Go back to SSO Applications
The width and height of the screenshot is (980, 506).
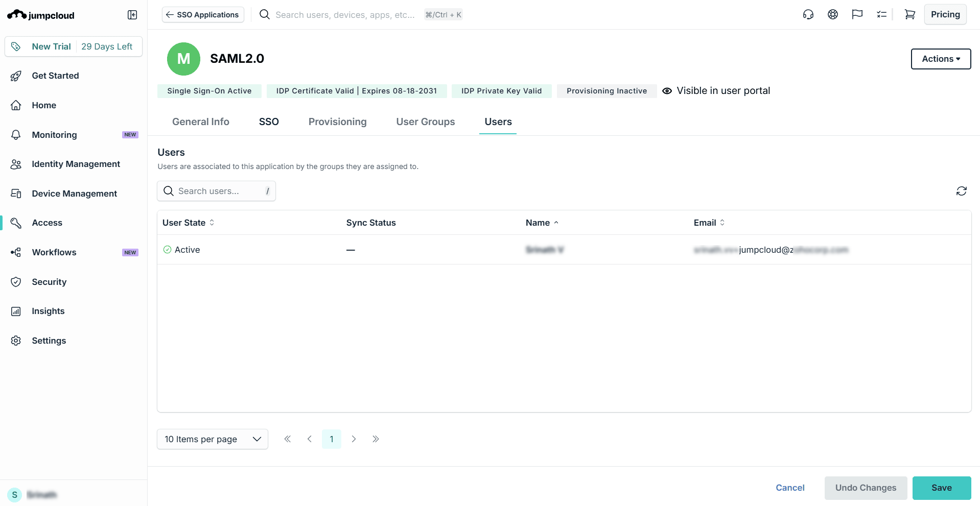click(203, 15)
